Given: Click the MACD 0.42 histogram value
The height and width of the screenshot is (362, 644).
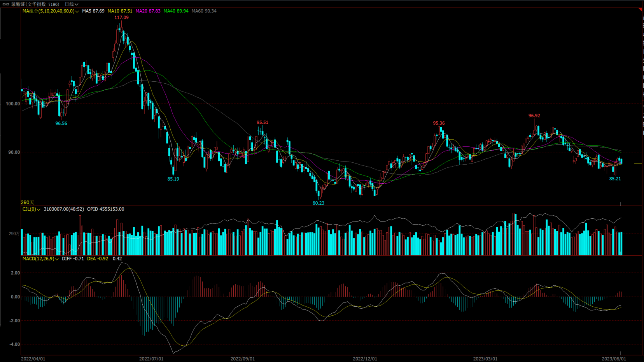Looking at the screenshot, I should (x=117, y=258).
